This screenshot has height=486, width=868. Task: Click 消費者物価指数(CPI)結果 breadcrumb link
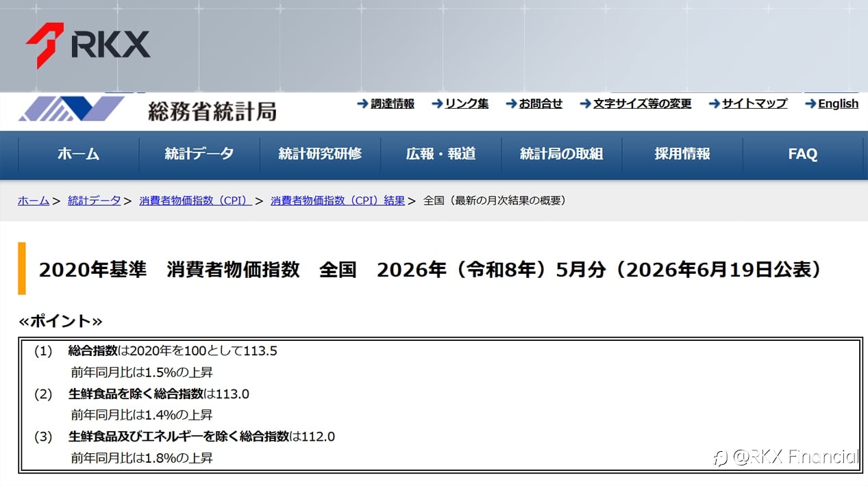(x=338, y=201)
